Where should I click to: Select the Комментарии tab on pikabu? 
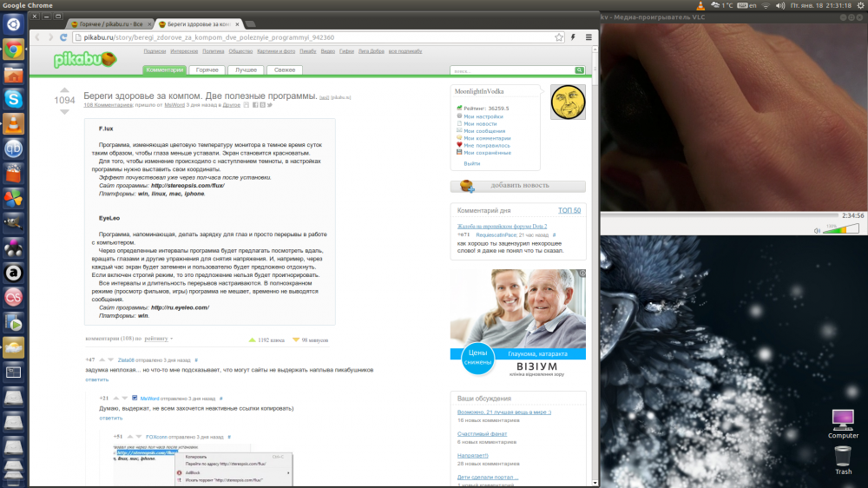tap(164, 69)
